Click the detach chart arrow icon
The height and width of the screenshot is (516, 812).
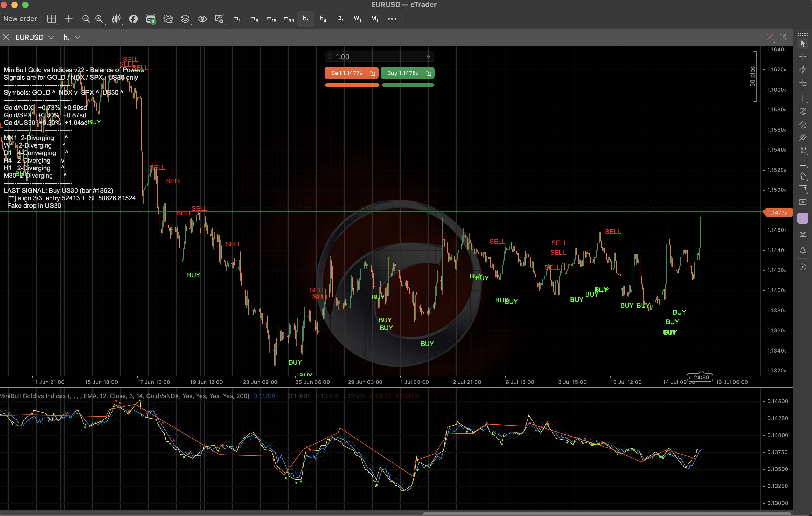point(783,37)
